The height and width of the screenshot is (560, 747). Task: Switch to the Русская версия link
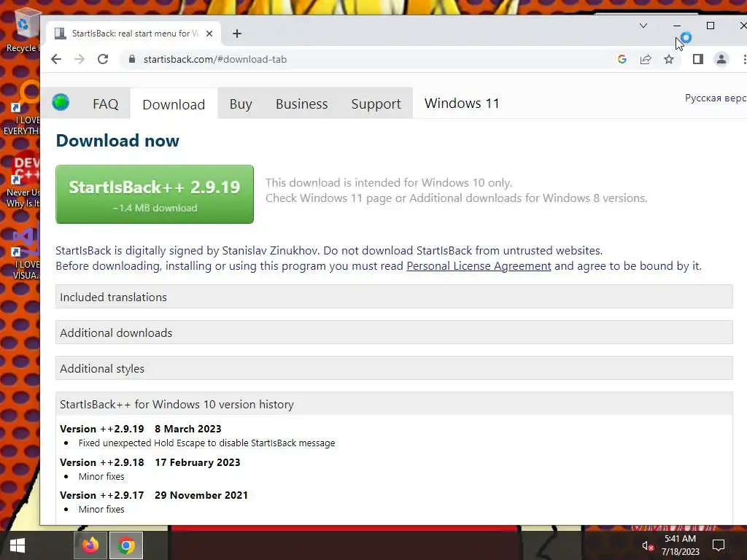pos(716,98)
